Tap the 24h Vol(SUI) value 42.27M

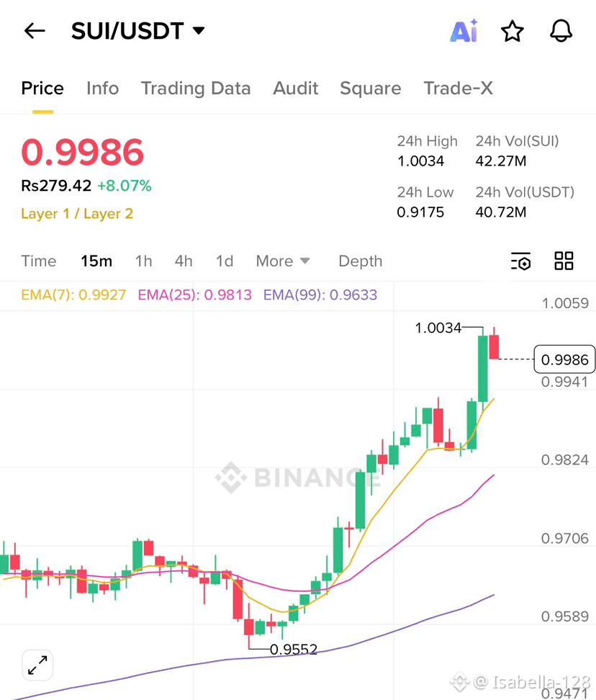coord(501,161)
